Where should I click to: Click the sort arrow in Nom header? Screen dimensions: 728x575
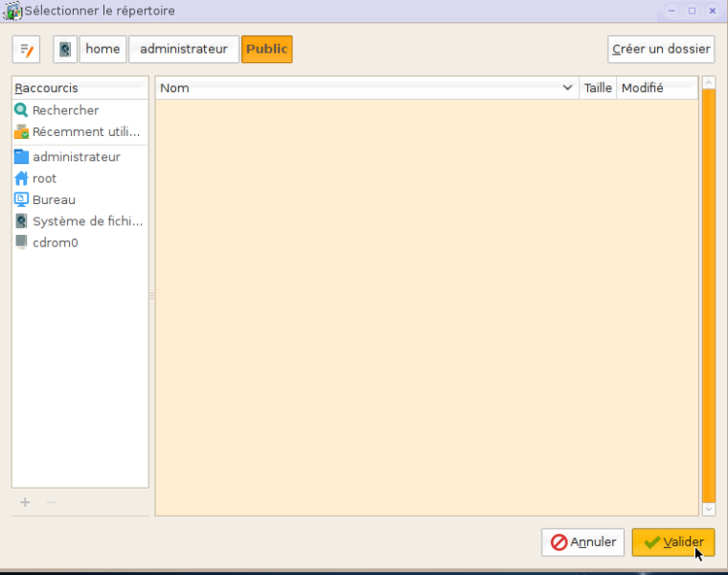pyautogui.click(x=567, y=88)
